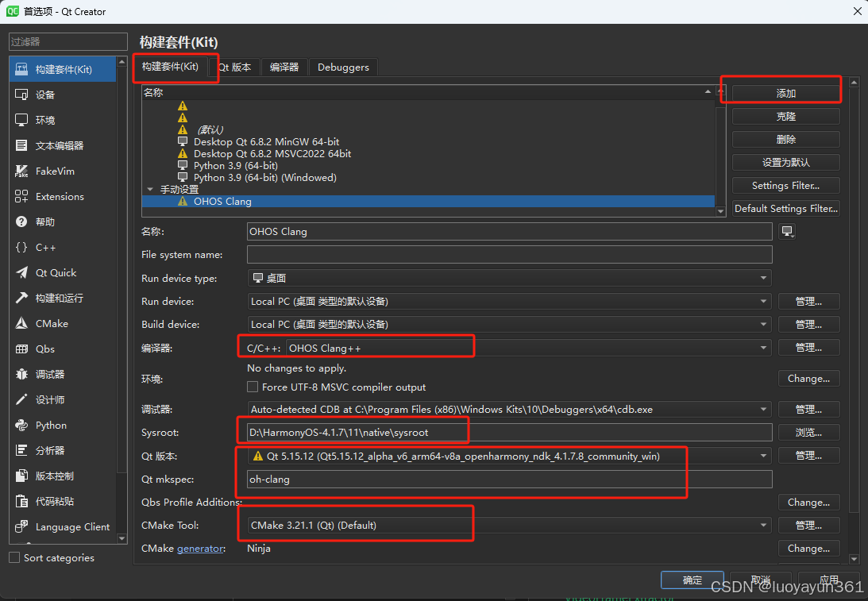
Task: Open the 构建和运行 hammer icon
Action: tap(21, 298)
